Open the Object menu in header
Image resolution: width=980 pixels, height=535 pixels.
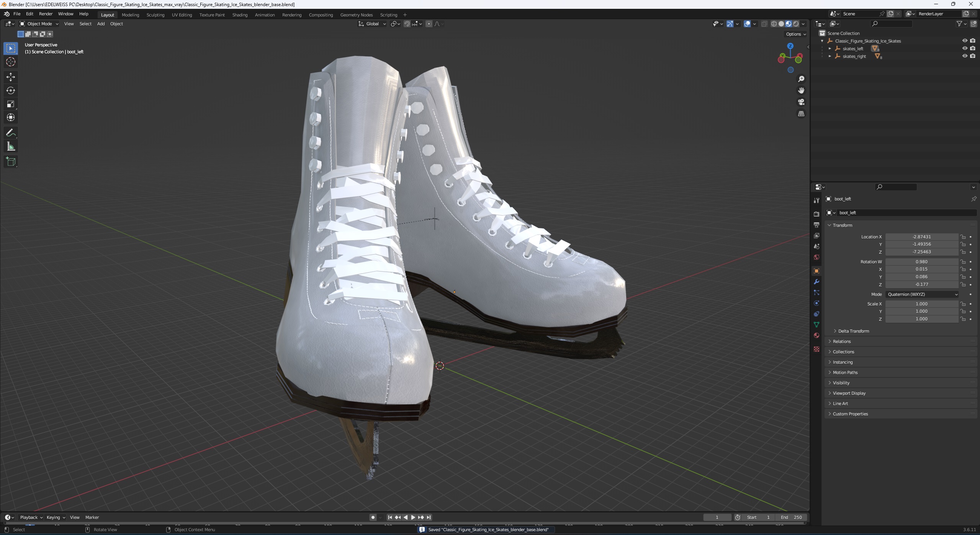pyautogui.click(x=116, y=24)
